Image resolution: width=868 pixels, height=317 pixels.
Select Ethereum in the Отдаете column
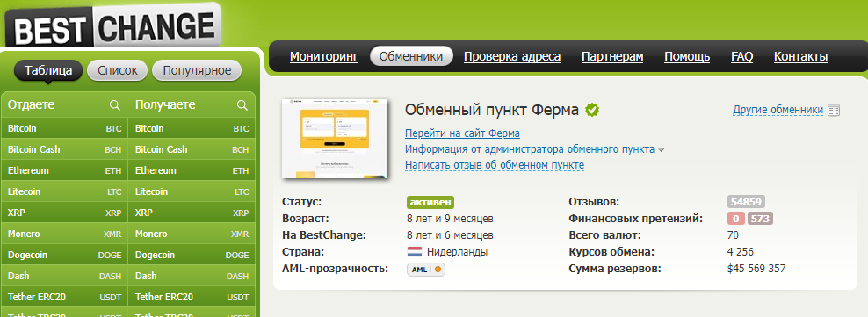click(64, 170)
